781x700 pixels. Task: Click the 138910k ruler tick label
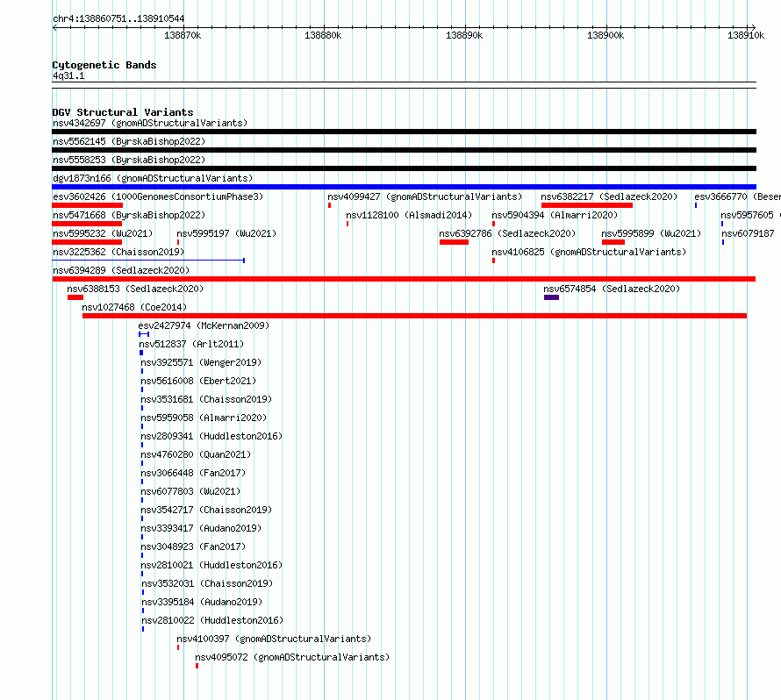point(746,35)
